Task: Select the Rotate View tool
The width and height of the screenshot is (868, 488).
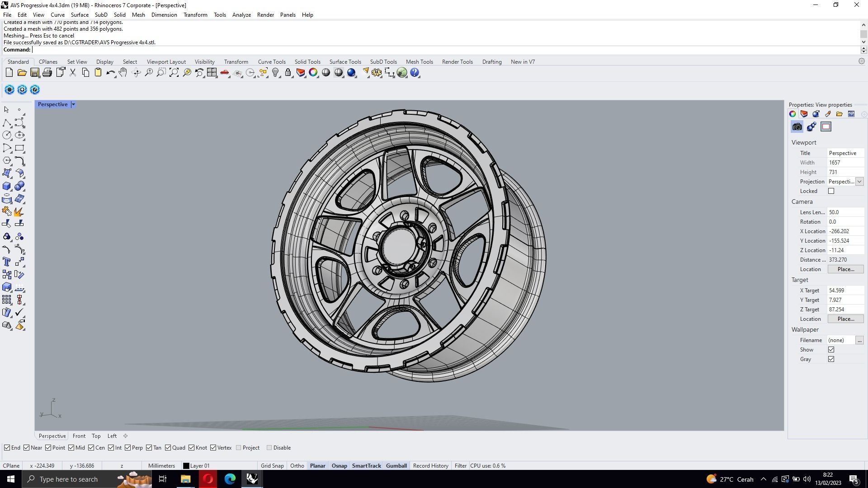Action: (136, 73)
